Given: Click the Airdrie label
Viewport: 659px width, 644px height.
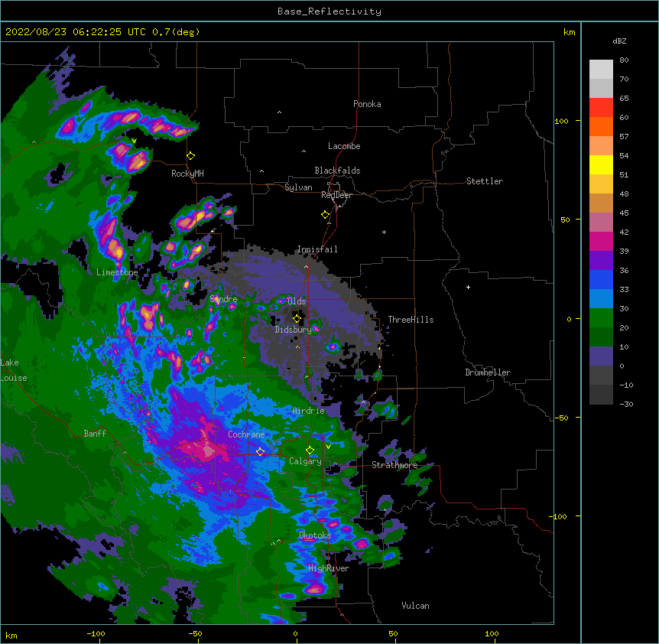Looking at the screenshot, I should (308, 411).
